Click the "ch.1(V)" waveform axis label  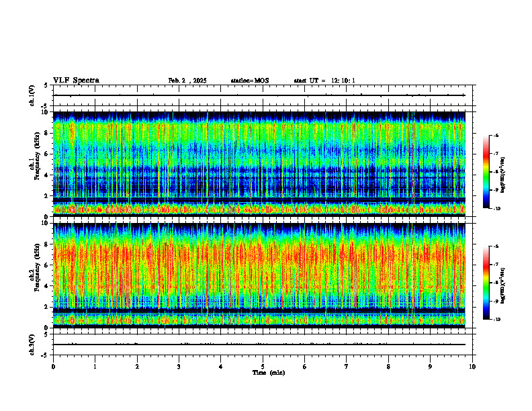click(32, 95)
